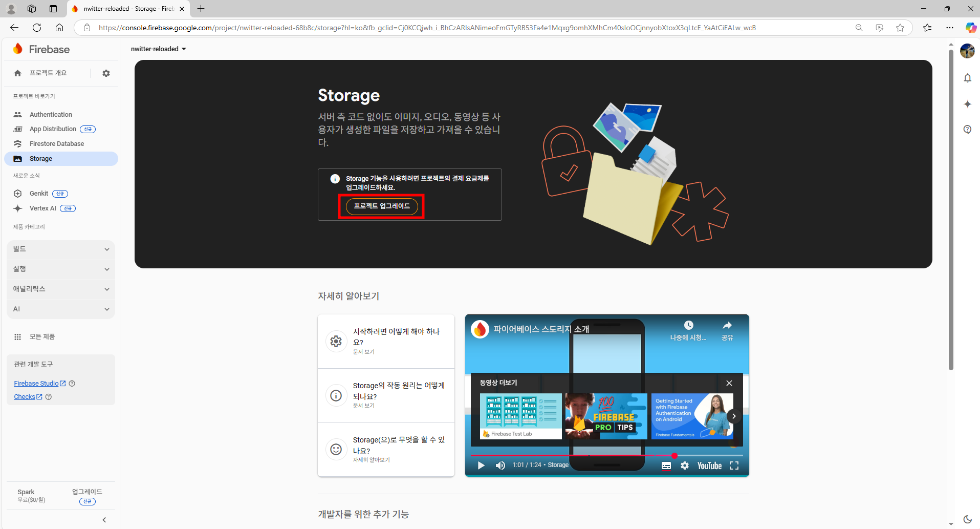Close the 동영상 더보기 overlay
The image size is (980, 529).
pyautogui.click(x=729, y=383)
